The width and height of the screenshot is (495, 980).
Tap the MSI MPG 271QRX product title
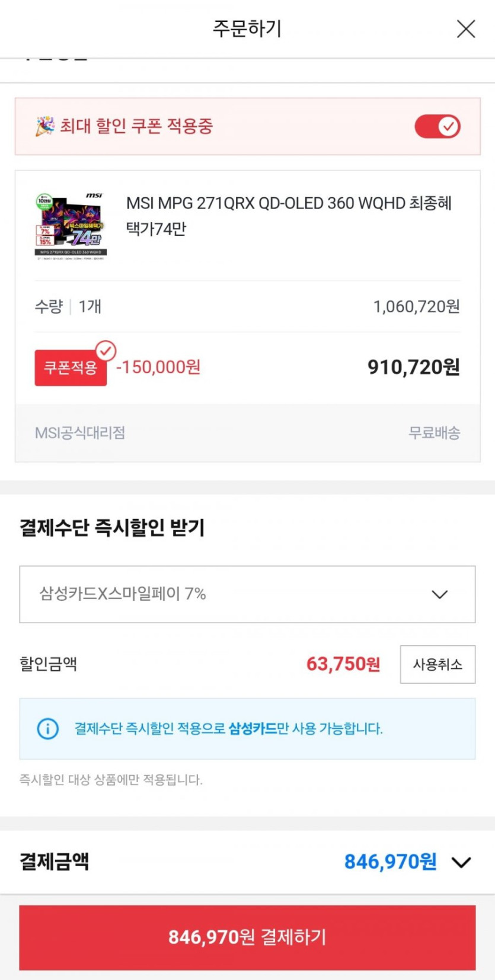pos(289,215)
